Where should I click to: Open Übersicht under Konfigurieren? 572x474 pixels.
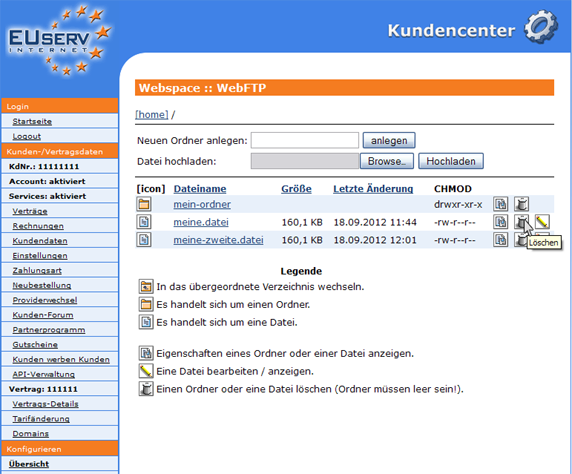pos(29,464)
